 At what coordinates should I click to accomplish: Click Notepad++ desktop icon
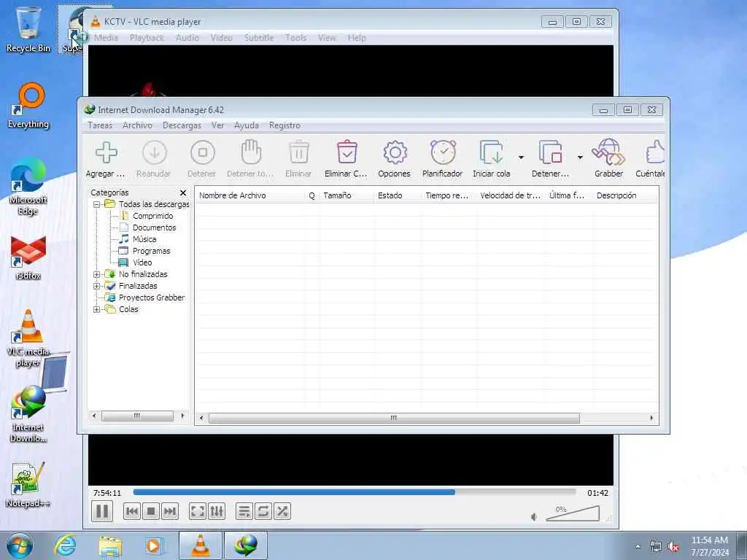click(x=28, y=485)
